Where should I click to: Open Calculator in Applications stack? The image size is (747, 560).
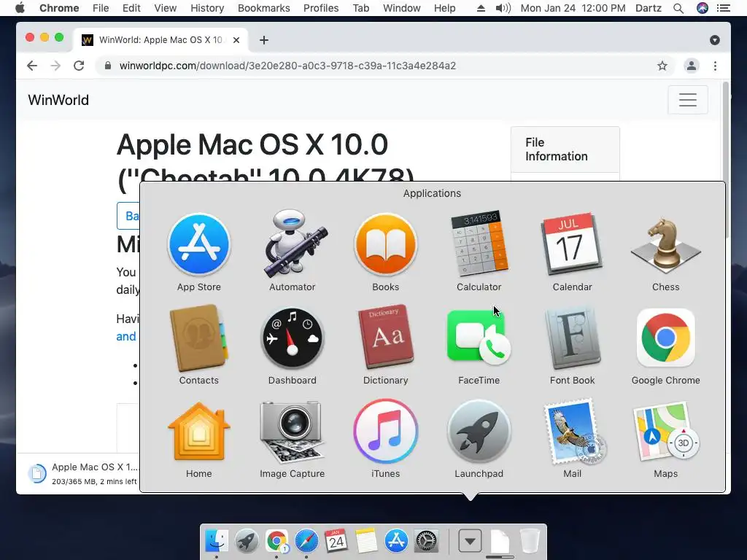tap(479, 244)
